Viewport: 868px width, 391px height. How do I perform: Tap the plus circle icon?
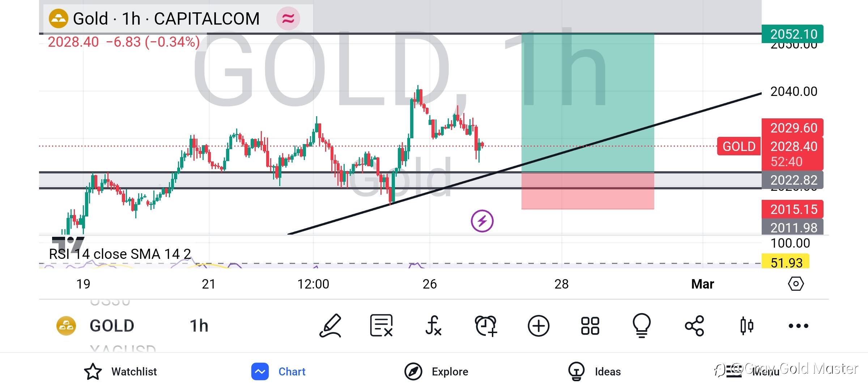point(538,325)
